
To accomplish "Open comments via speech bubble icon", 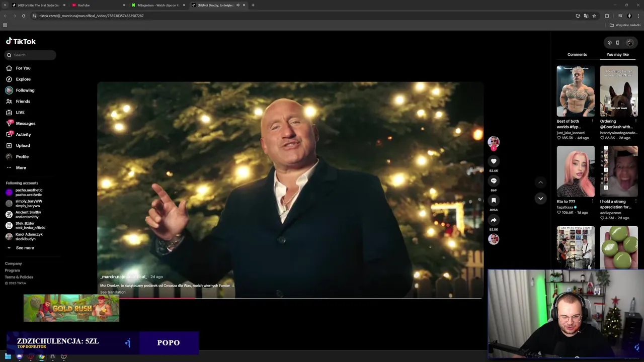I will (494, 180).
